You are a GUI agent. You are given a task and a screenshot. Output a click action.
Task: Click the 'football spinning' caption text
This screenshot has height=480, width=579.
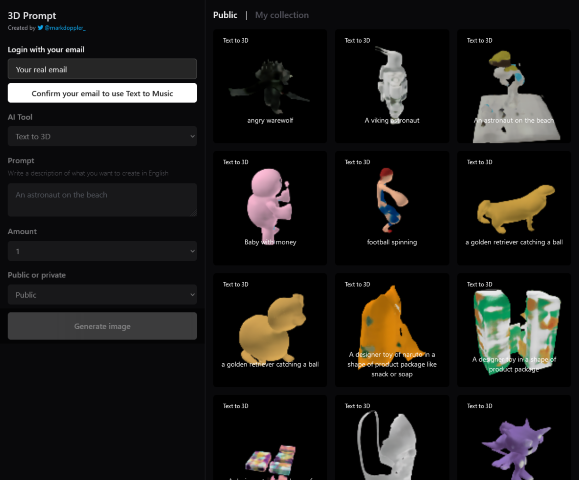click(x=392, y=242)
